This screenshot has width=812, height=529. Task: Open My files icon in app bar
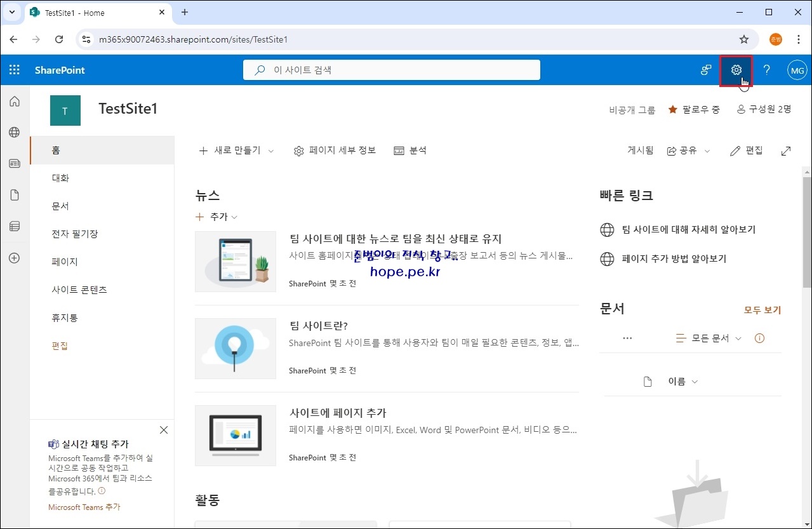(x=15, y=195)
